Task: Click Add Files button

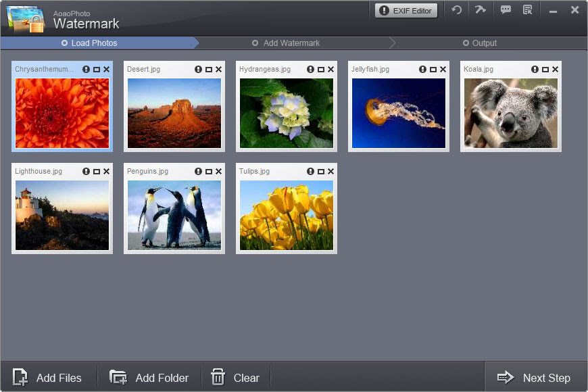Action: 47,377
